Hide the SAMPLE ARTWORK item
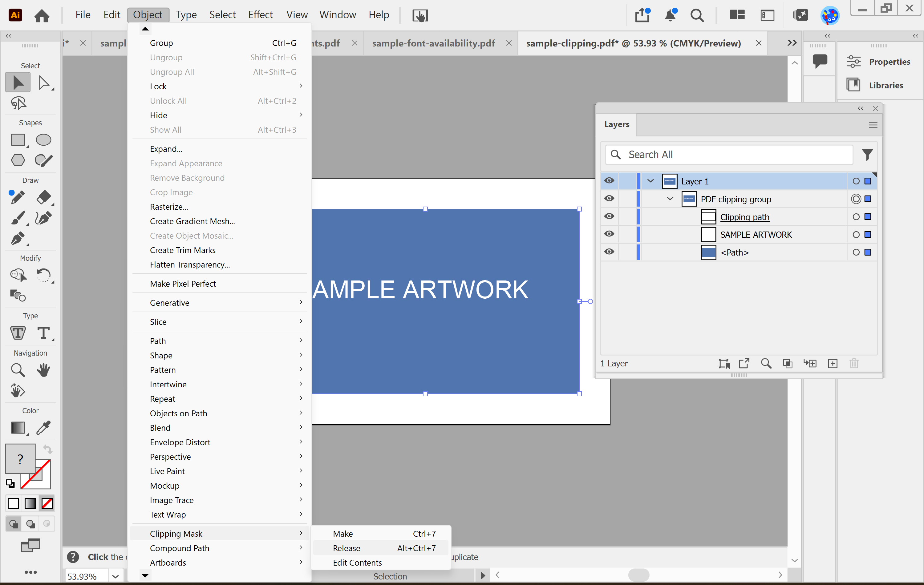The height and width of the screenshot is (585, 924). 609,234
